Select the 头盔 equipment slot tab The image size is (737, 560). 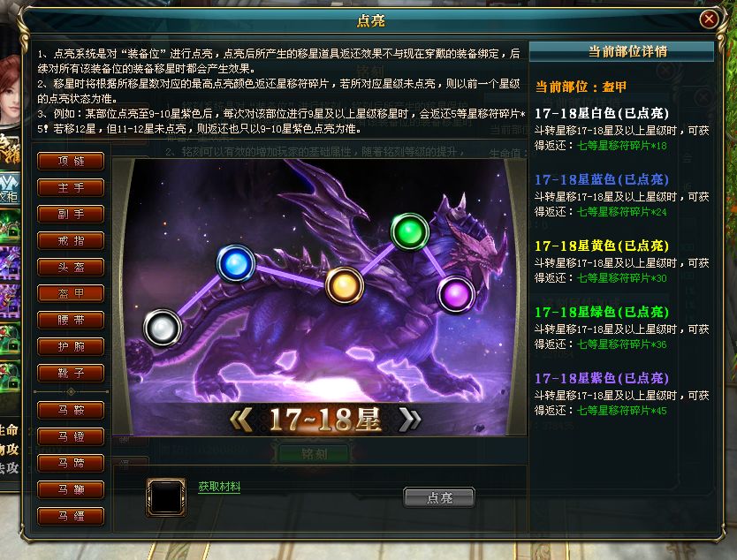pos(71,267)
